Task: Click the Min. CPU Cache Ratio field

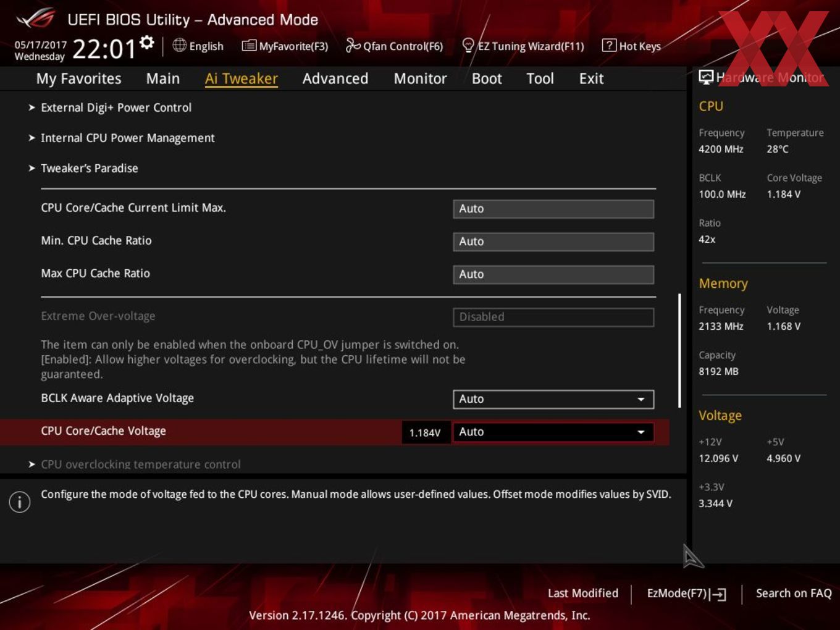Action: pos(553,241)
